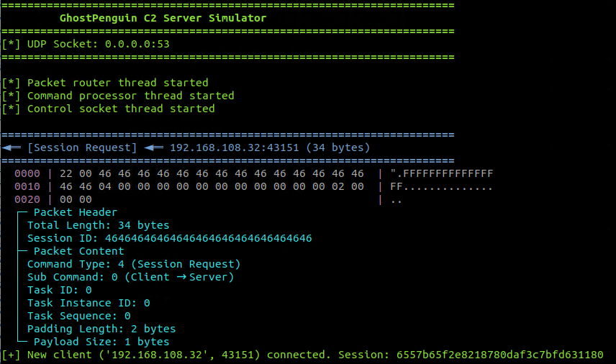Click hex dump offset 0000
The width and height of the screenshot is (616, 364).
pos(27,173)
